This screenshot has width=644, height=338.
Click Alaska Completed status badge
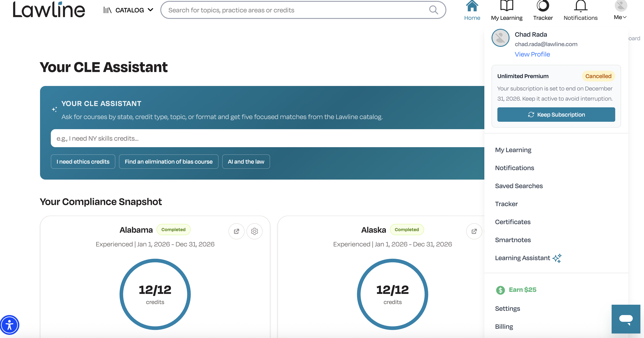pos(407,229)
